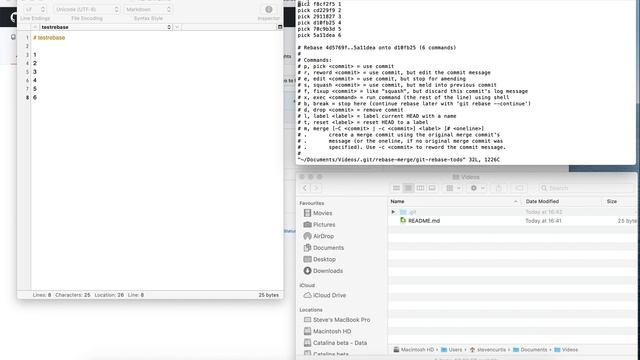This screenshot has height=360, width=640.
Task: Open Finder action gear menu
Action: tap(477, 188)
